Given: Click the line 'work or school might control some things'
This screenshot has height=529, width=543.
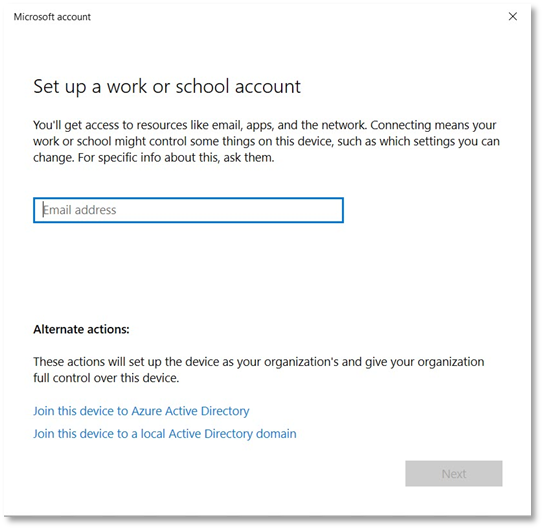Looking at the screenshot, I should tap(266, 142).
